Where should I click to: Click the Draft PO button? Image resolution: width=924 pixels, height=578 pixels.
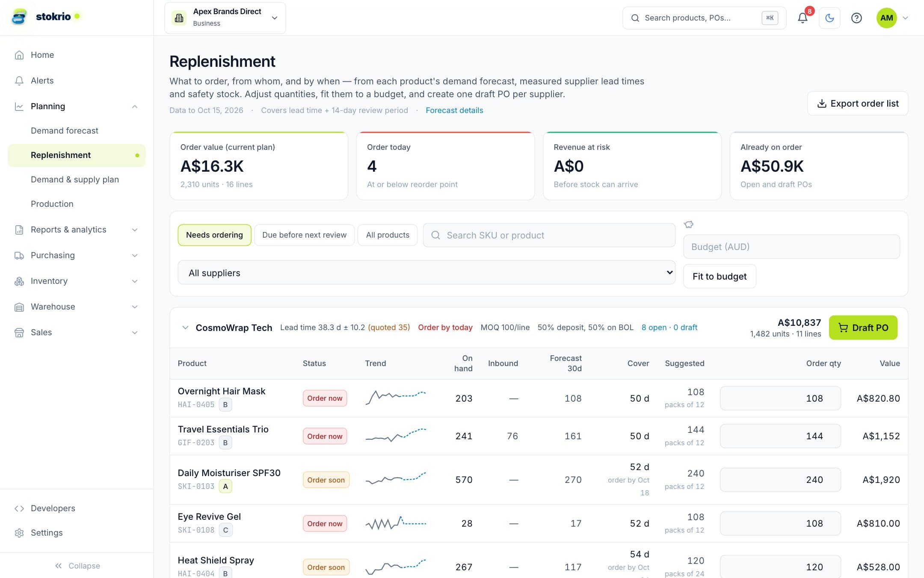click(863, 328)
